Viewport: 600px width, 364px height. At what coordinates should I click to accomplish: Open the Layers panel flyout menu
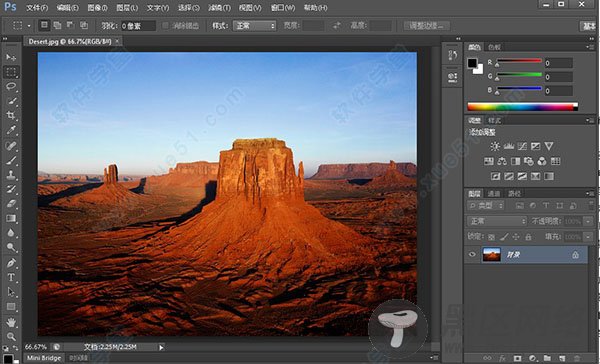pos(590,193)
